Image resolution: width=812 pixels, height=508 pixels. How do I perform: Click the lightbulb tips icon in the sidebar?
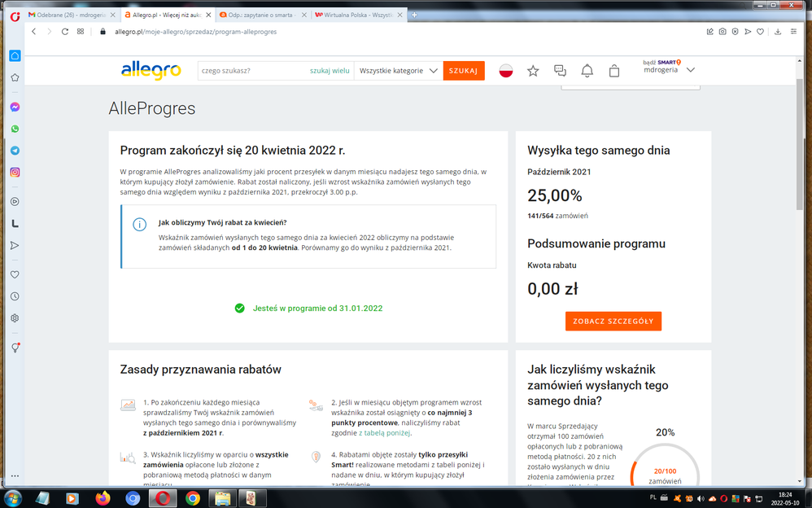tap(15, 348)
